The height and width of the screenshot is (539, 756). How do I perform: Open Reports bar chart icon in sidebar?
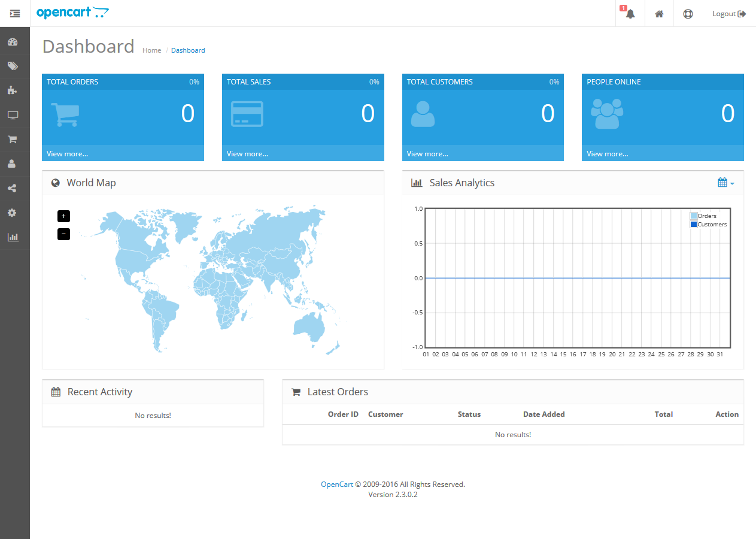point(13,237)
